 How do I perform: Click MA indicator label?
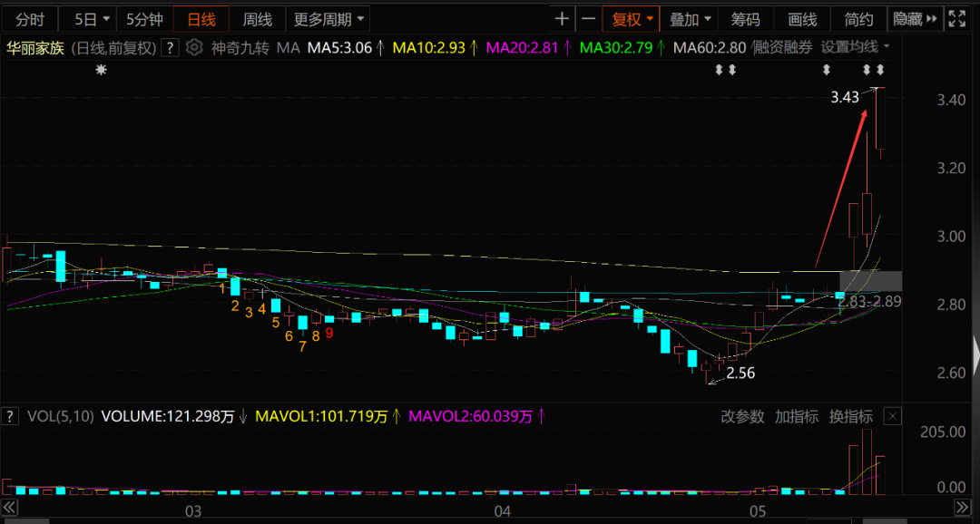tap(289, 48)
